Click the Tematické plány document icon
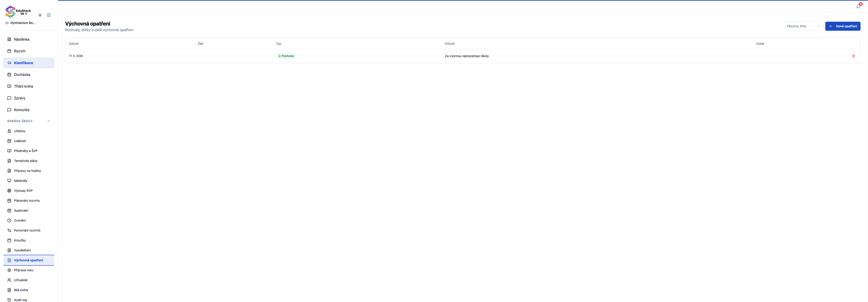The width and height of the screenshot is (868, 302). point(9,161)
